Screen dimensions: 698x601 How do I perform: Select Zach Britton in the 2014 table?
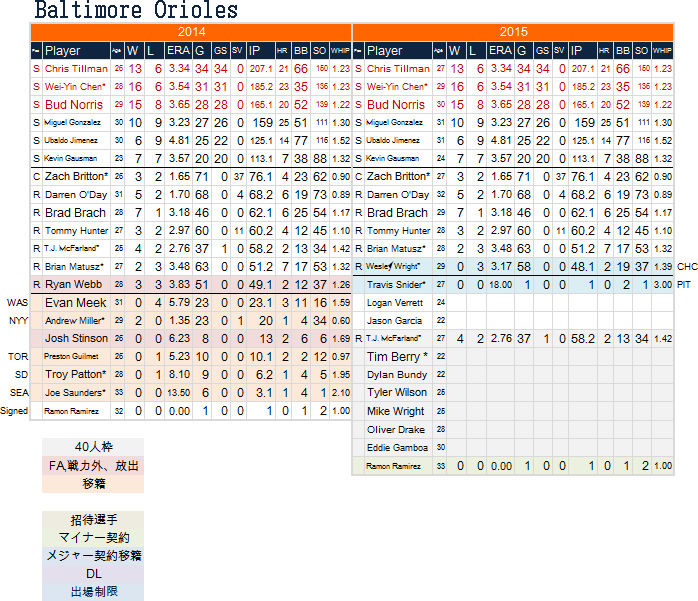coord(76,177)
